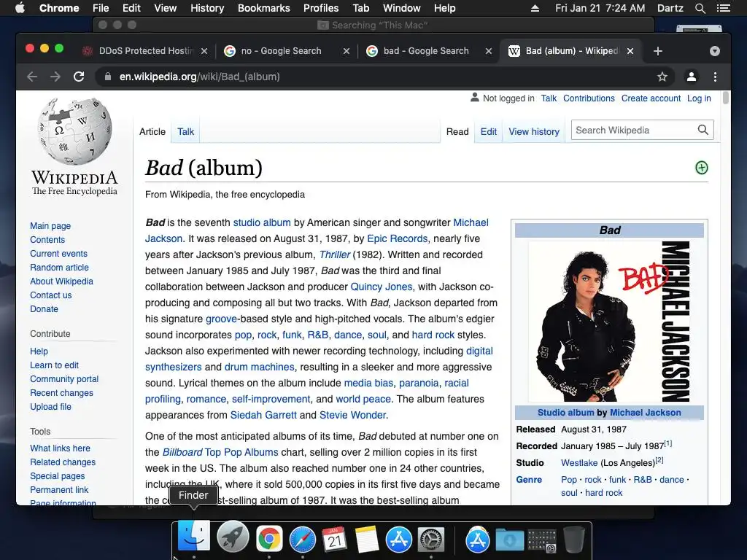The width and height of the screenshot is (747, 560).
Task: Open the Contributions link
Action: coord(589,98)
